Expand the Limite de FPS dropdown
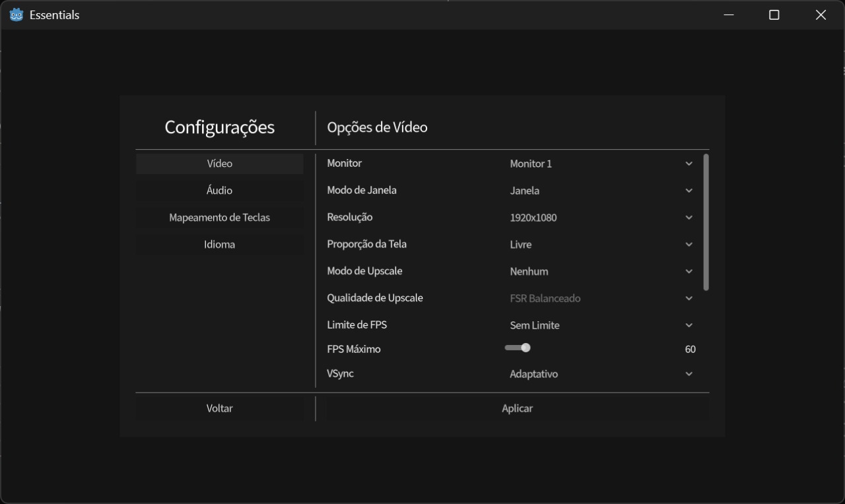The image size is (845, 504). pos(601,325)
